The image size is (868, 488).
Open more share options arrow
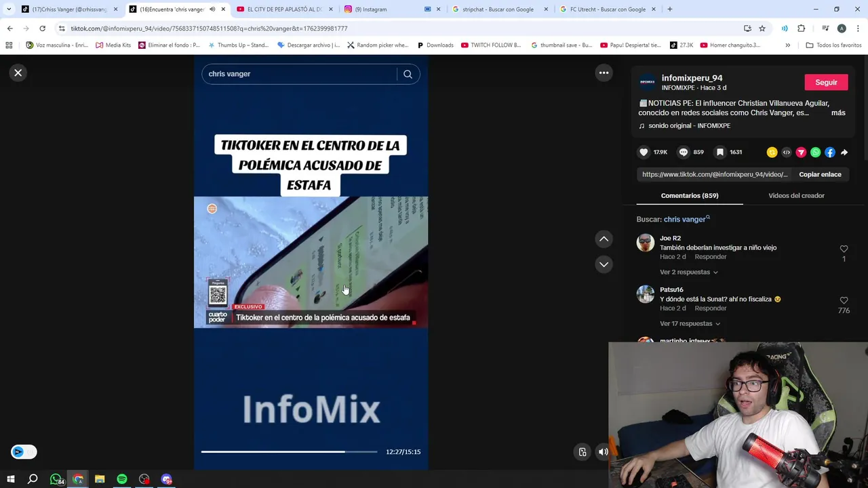tap(844, 152)
